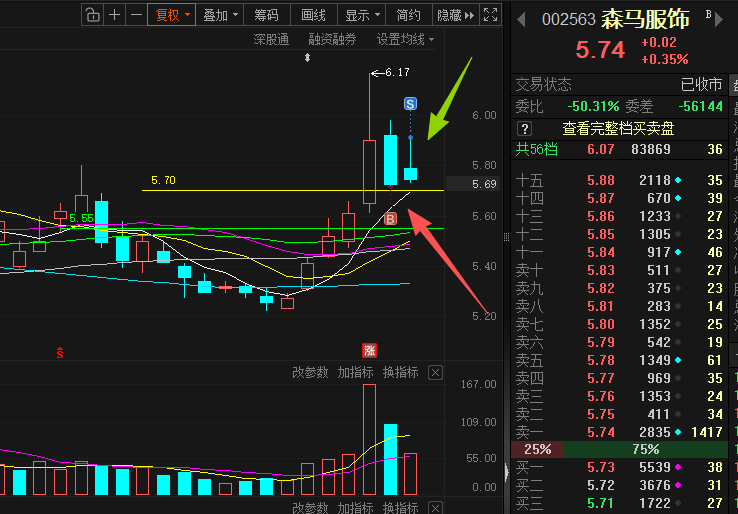Image resolution: width=738 pixels, height=514 pixels.
Task: Click 改参数 in volume panel
Action: pyautogui.click(x=310, y=373)
